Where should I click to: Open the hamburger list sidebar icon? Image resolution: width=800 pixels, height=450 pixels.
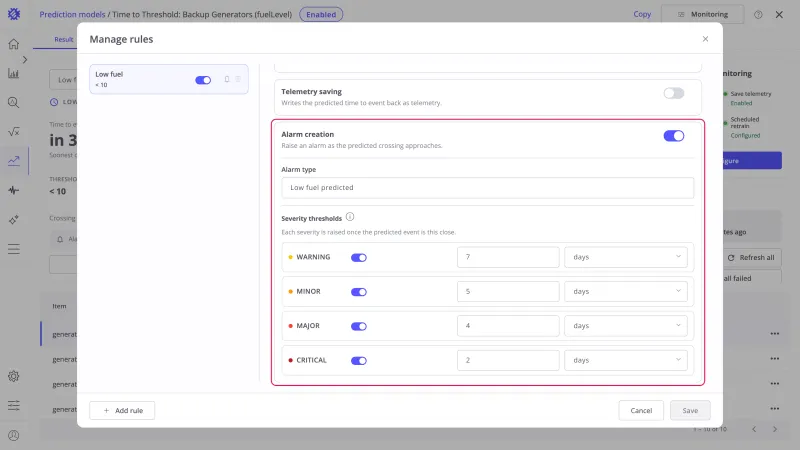(x=14, y=249)
